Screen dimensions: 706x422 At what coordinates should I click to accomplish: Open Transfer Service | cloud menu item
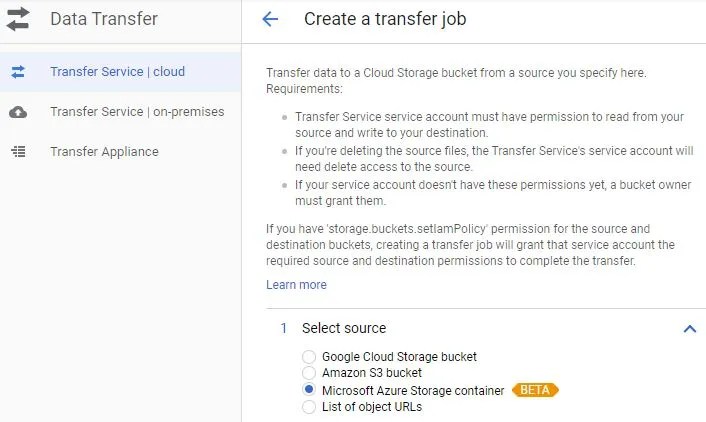point(117,72)
